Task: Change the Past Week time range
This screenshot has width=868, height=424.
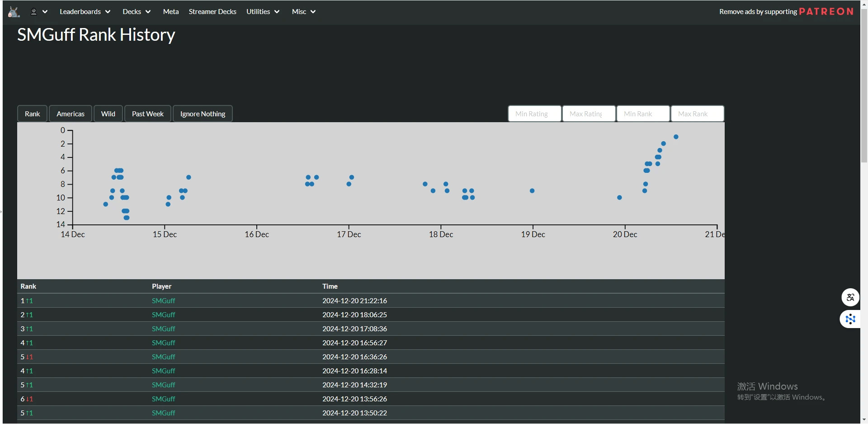Action: [148, 114]
